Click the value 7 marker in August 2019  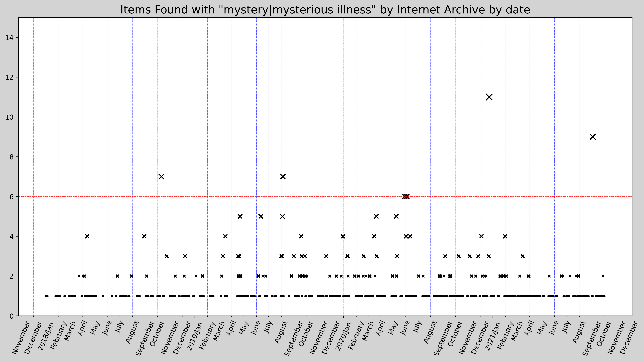click(x=283, y=176)
